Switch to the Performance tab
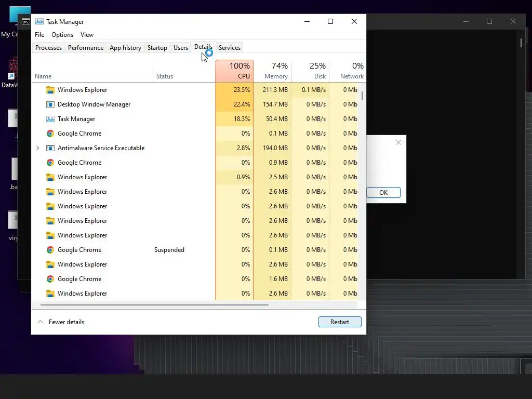This screenshot has width=532, height=399. 86,48
